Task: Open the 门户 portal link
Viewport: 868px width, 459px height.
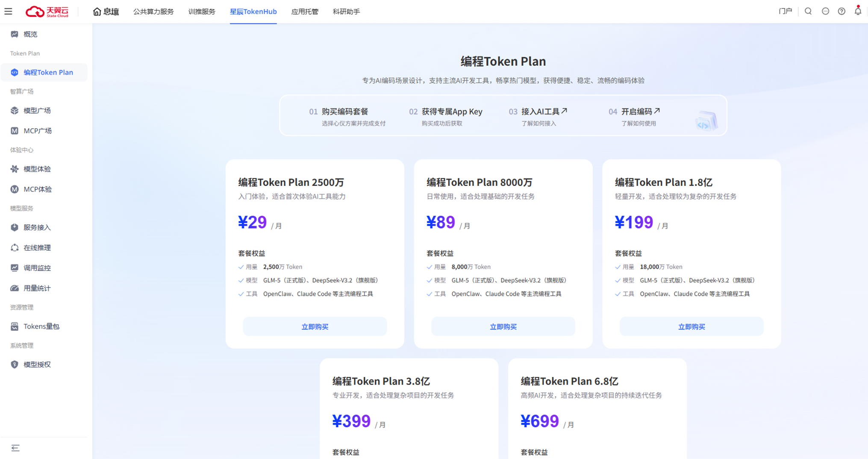Action: [785, 12]
